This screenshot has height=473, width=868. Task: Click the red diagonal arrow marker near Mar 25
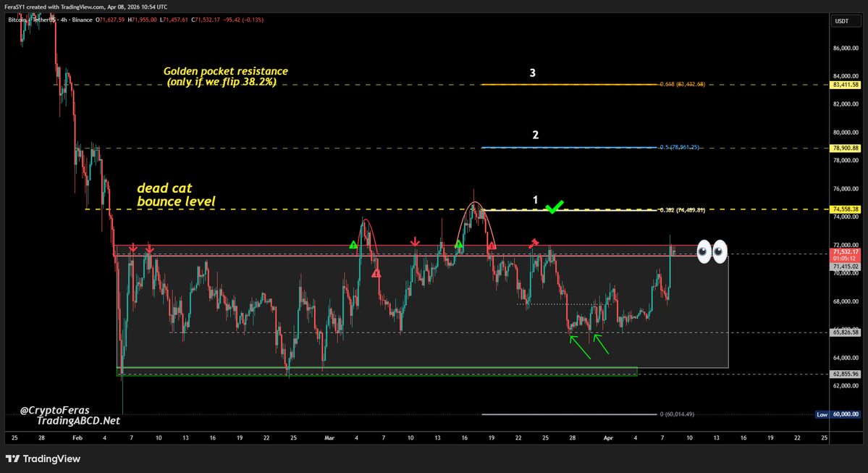coord(534,244)
